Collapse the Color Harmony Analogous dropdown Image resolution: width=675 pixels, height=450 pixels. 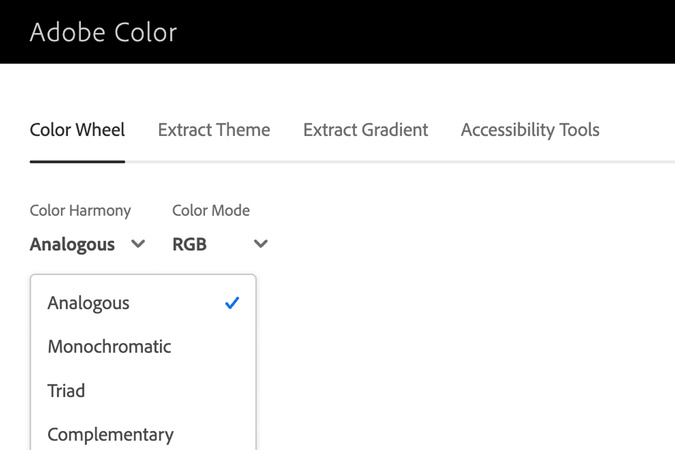pyautogui.click(x=87, y=244)
